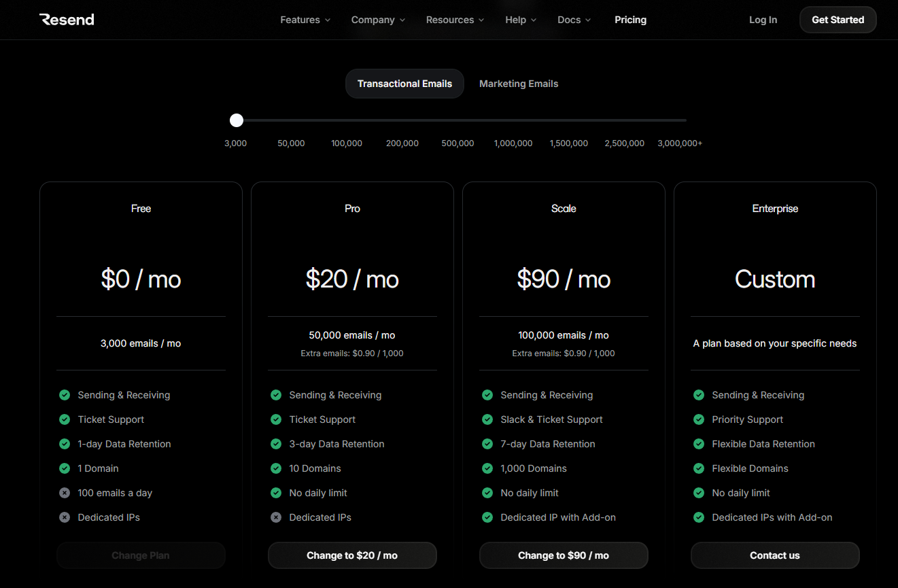This screenshot has width=898, height=588.
Task: Click Pro plan Extra emails pricing text
Action: click(x=352, y=353)
